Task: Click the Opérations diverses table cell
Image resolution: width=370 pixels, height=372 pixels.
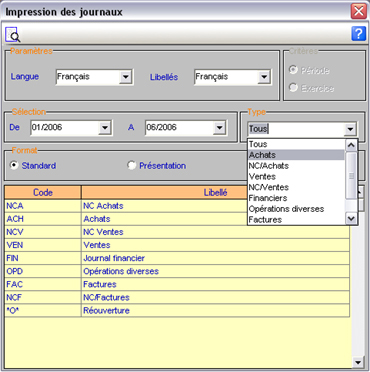Action: tap(216, 271)
